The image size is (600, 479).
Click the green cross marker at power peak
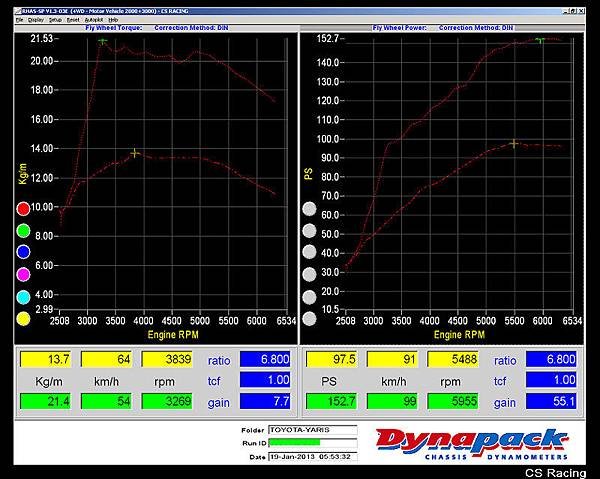(540, 40)
